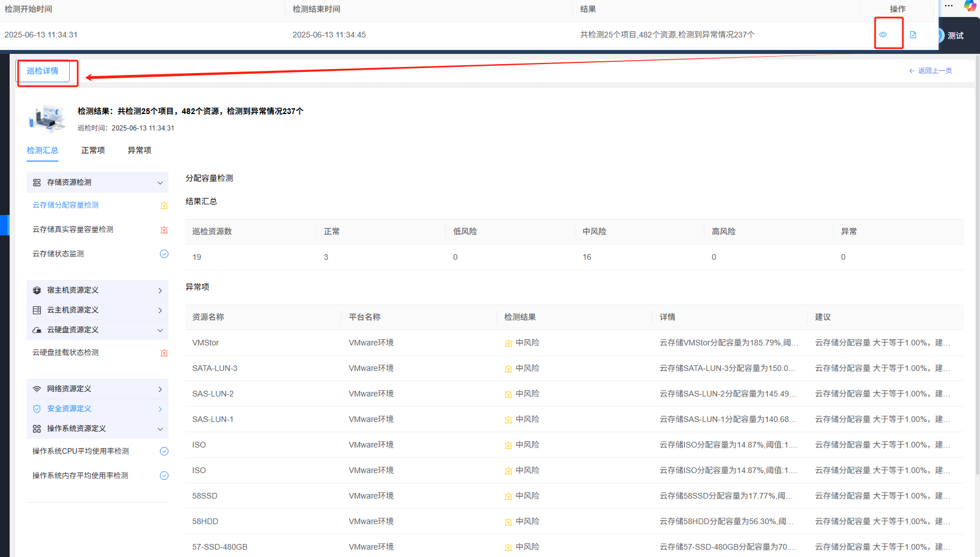Open the three-dots browser menu at top right

click(949, 6)
